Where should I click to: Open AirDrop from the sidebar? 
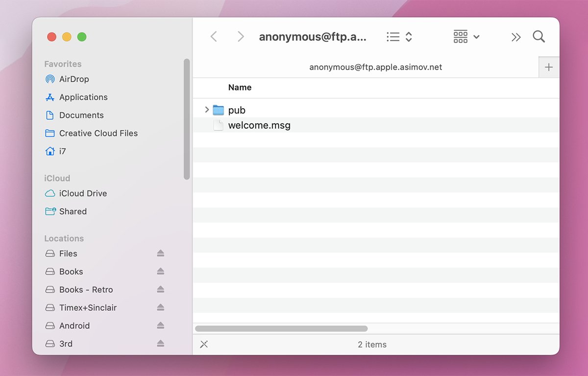point(73,79)
